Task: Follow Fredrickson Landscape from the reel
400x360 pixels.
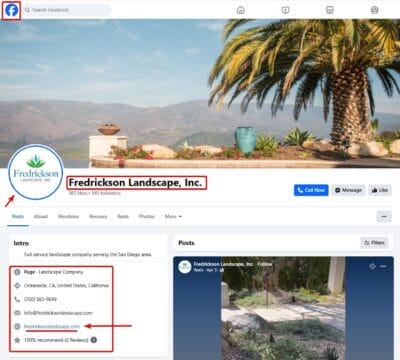Action: 265,264
